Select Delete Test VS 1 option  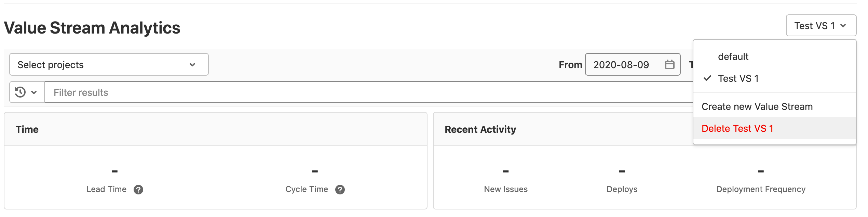737,129
